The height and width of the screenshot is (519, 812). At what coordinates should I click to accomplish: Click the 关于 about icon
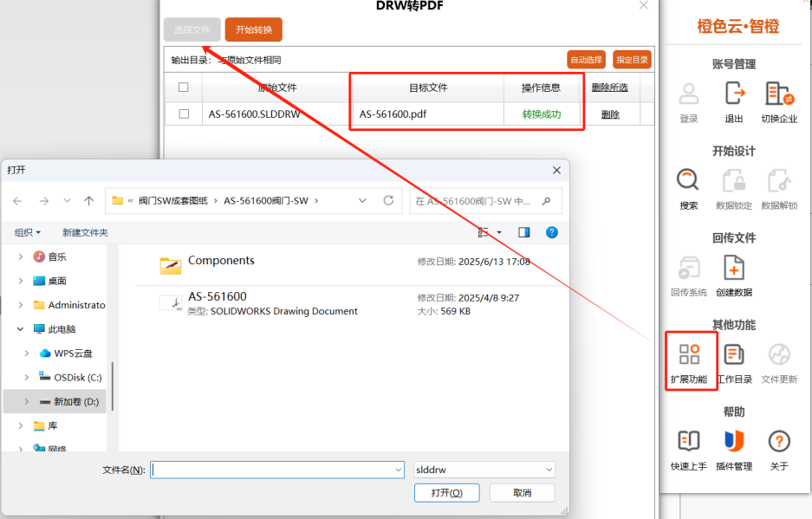point(779,441)
